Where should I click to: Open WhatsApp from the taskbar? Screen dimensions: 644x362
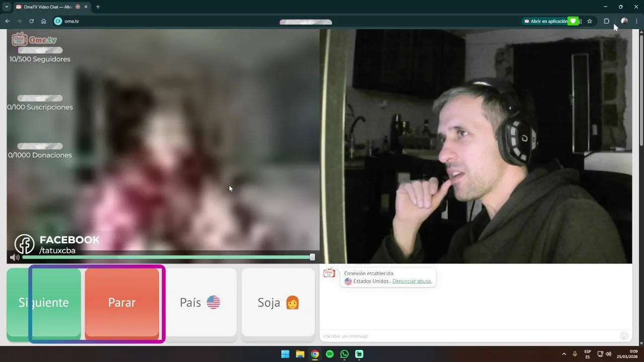tap(344, 354)
